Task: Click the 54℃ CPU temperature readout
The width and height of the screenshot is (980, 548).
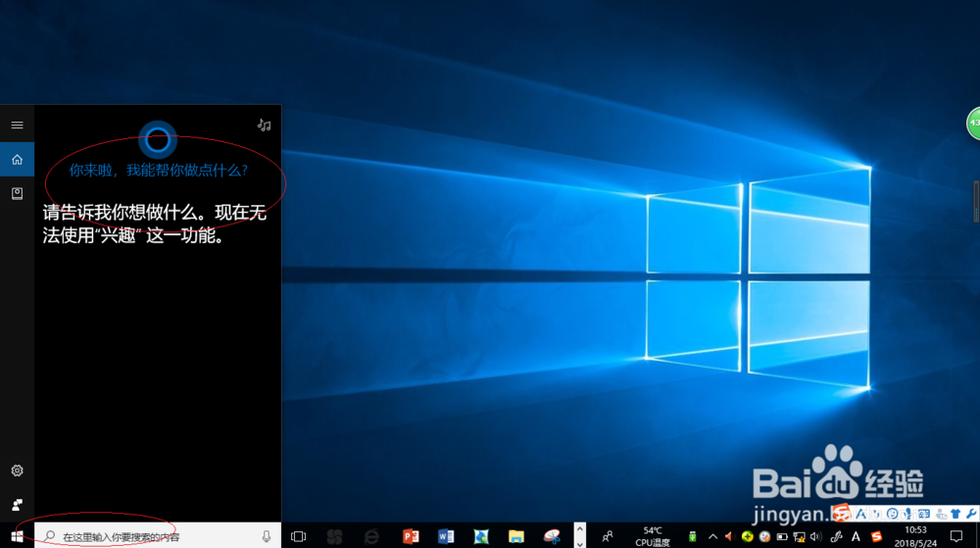Action: [x=653, y=536]
